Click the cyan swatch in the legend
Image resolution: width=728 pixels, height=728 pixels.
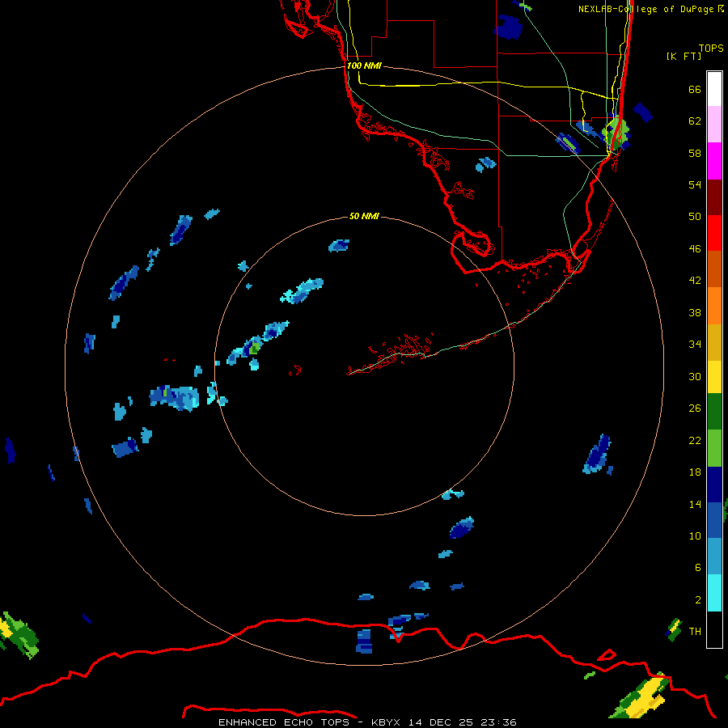pos(714,593)
